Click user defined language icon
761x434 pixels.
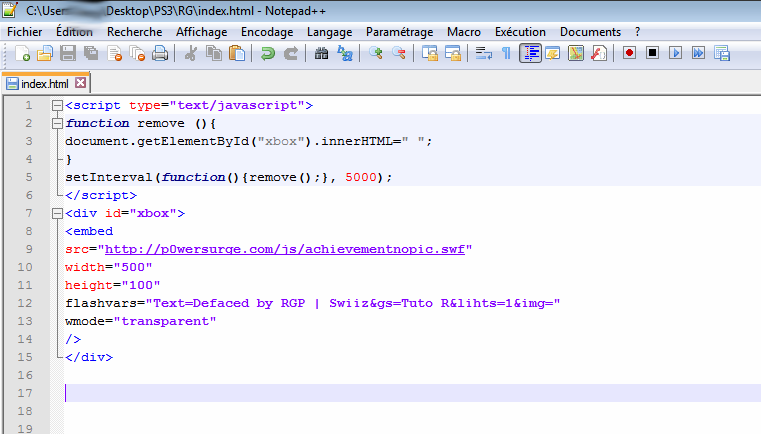553,53
